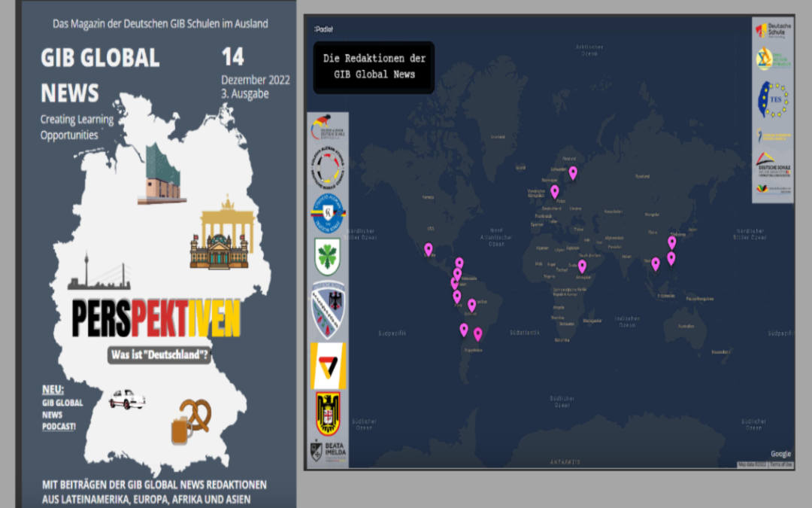812x508 pixels.
Task: Click the map pin in East Africa
Action: (582, 266)
